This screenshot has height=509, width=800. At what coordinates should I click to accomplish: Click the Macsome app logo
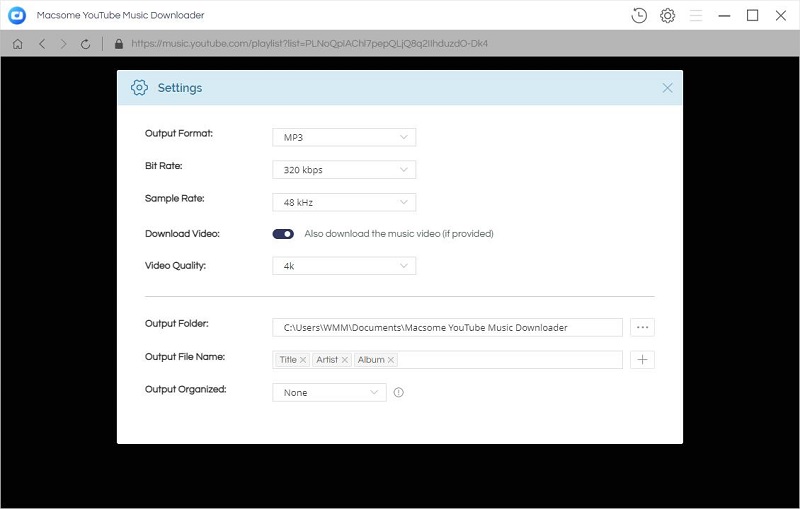pyautogui.click(x=17, y=15)
